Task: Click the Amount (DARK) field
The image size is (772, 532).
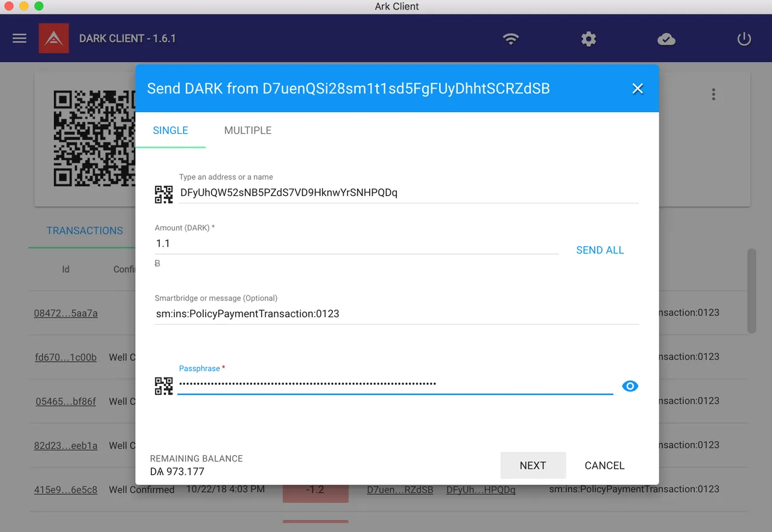Action: click(356, 244)
